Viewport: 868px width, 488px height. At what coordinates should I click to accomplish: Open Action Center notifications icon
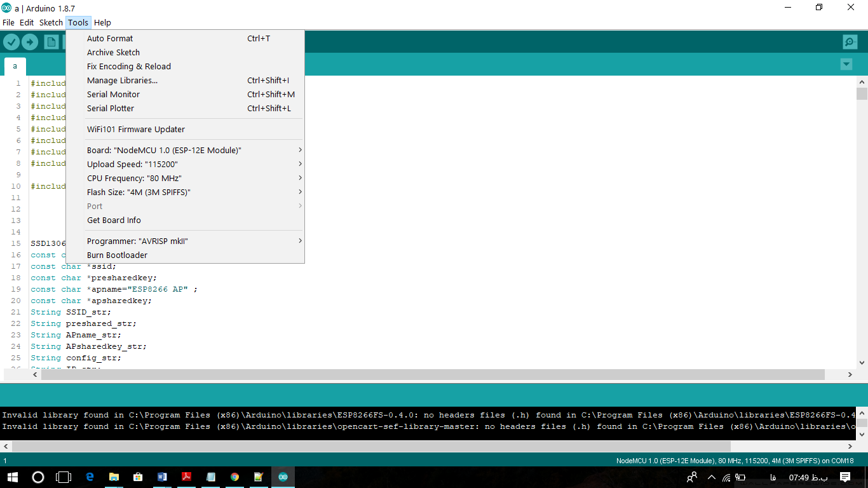845,477
